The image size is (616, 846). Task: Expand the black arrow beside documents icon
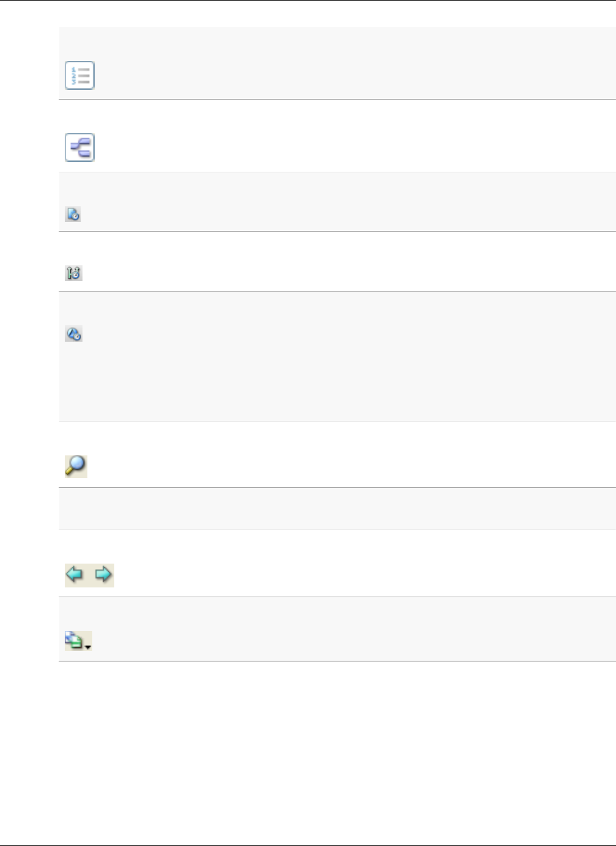tap(89, 646)
